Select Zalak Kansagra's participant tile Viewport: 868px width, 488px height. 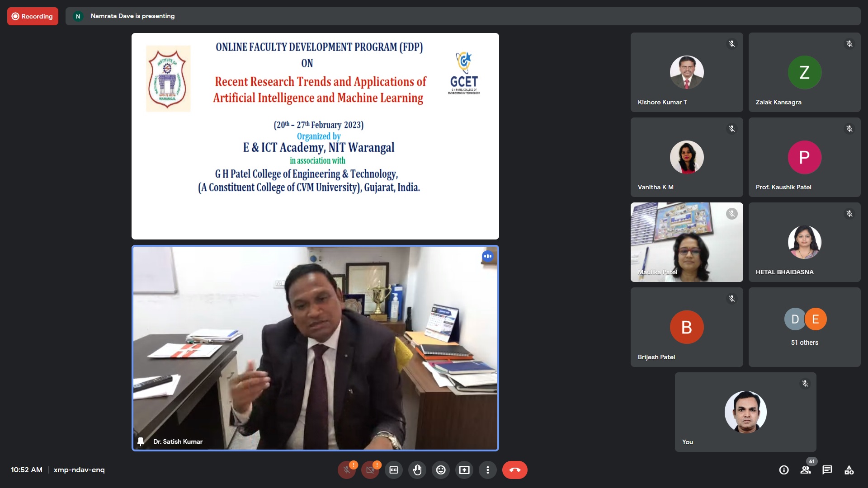pyautogui.click(x=805, y=72)
